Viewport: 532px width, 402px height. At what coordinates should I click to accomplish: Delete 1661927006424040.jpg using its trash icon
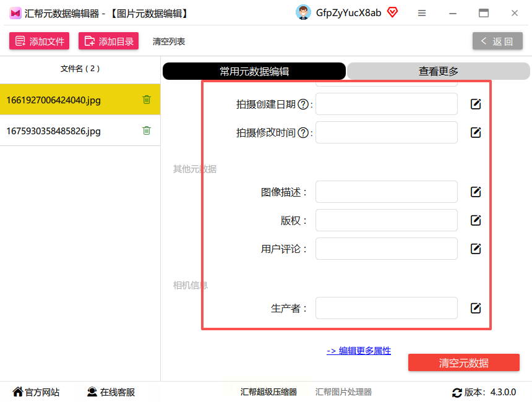coord(147,100)
